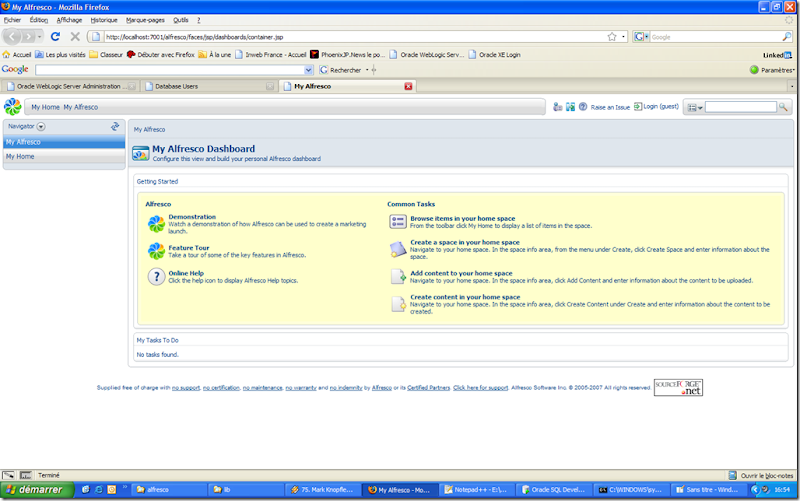The image size is (800, 501).
Task: Click the SourceForge.net logo
Action: pyautogui.click(x=678, y=387)
